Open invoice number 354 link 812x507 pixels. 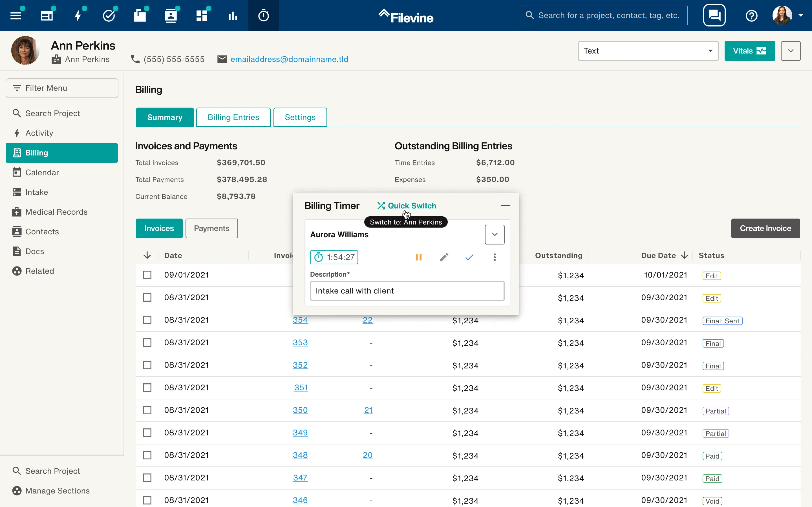(300, 320)
